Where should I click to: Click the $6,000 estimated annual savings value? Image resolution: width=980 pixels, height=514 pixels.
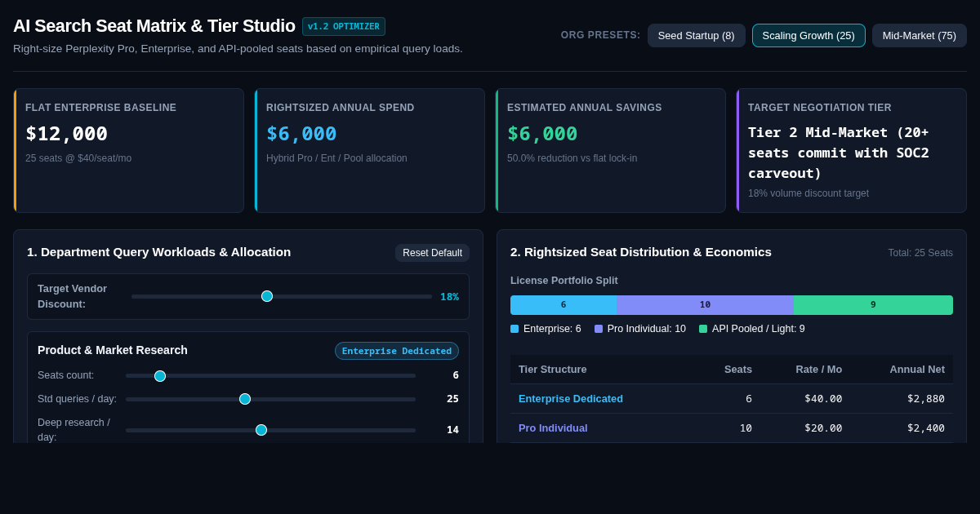click(x=542, y=134)
